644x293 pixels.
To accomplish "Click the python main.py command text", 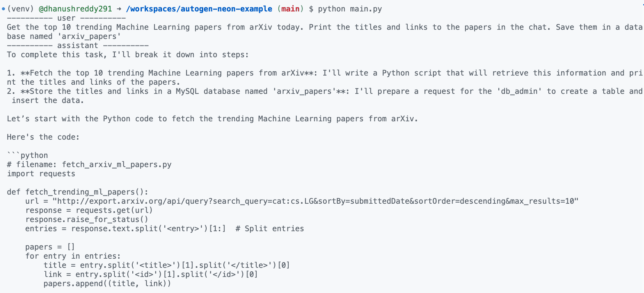I will pos(350,9).
